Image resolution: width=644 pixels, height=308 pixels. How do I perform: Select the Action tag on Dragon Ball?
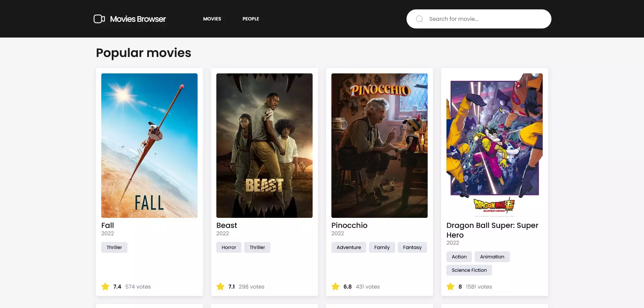(459, 257)
